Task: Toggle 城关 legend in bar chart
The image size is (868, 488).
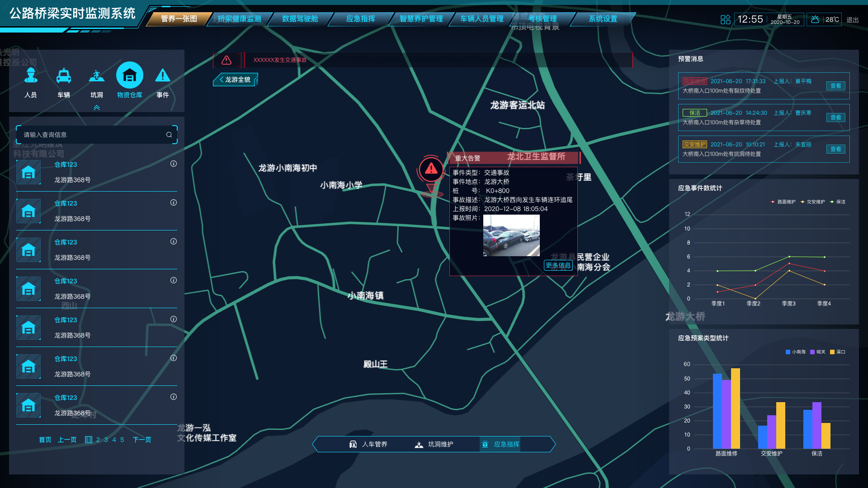Action: click(x=818, y=352)
